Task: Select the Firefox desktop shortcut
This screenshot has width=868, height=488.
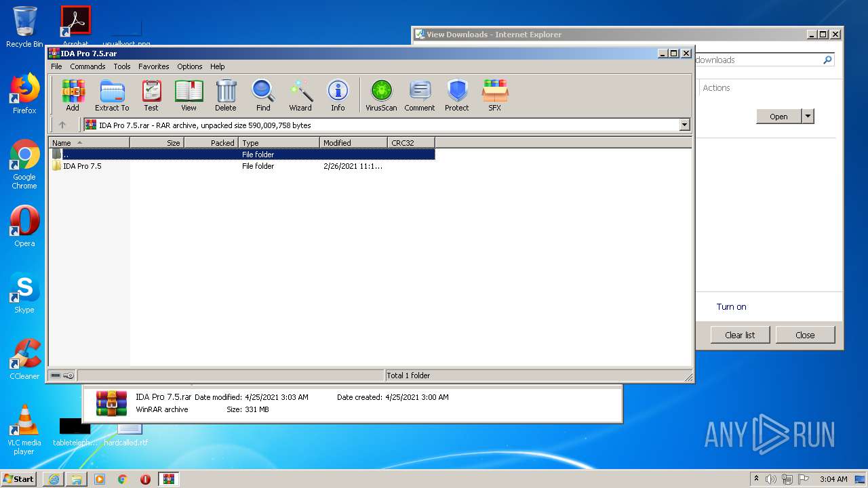Action: coord(24,94)
